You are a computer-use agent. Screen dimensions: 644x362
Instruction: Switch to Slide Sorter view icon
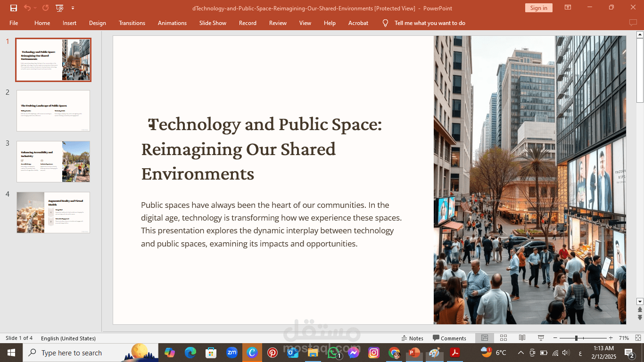point(504,338)
